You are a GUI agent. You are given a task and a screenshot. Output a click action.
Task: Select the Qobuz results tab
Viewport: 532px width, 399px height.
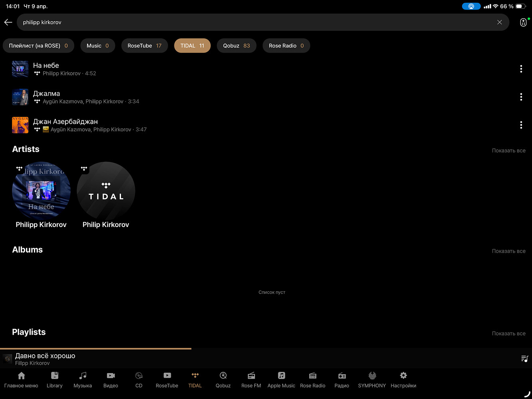click(x=237, y=45)
